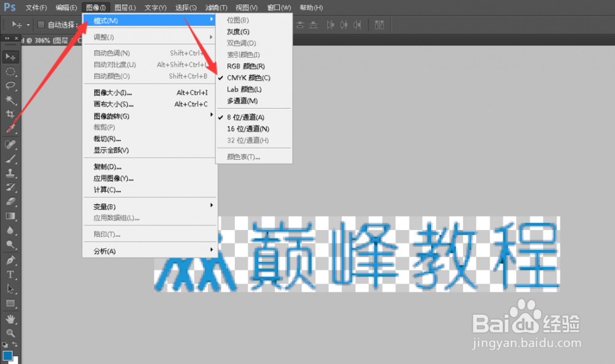
Task: Enable the 自动选择 checkbox in the options bar
Action: (41, 25)
